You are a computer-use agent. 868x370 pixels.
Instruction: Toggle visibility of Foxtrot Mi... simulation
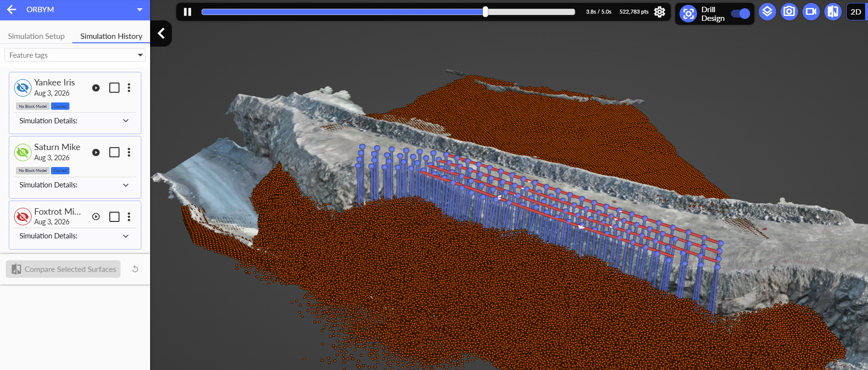[23, 217]
